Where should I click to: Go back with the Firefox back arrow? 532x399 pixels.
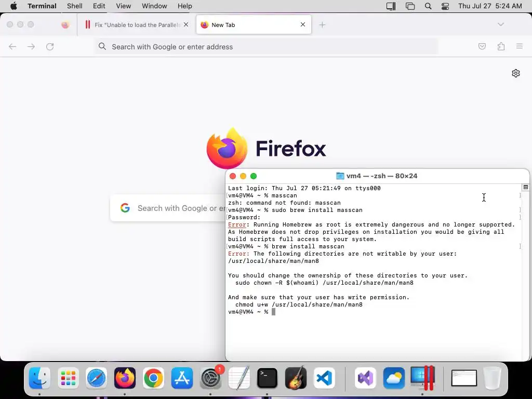click(x=12, y=46)
